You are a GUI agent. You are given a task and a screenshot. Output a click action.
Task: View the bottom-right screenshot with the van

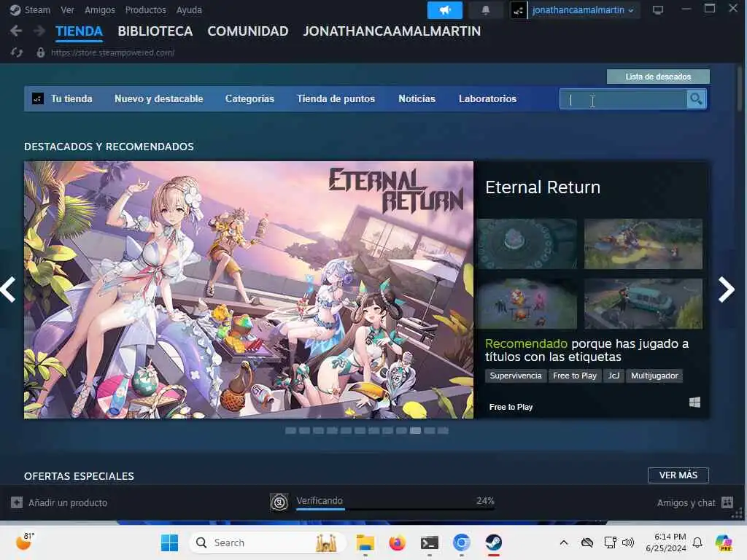[643, 303]
